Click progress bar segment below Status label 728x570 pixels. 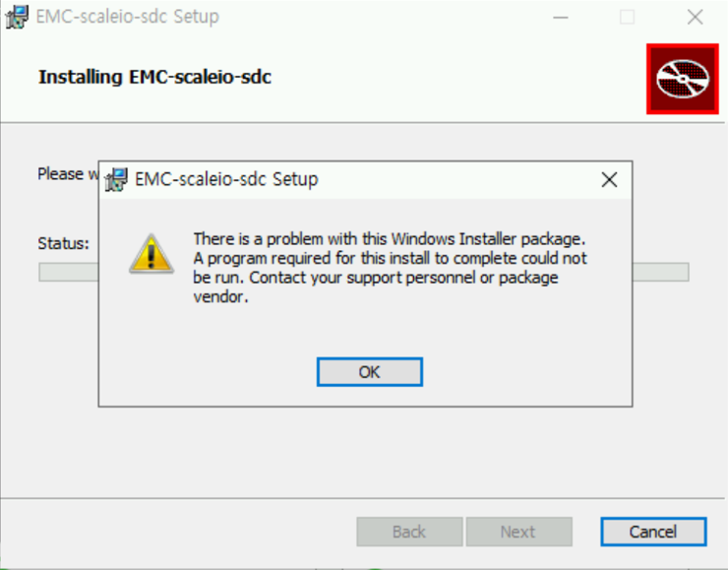[x=68, y=273]
